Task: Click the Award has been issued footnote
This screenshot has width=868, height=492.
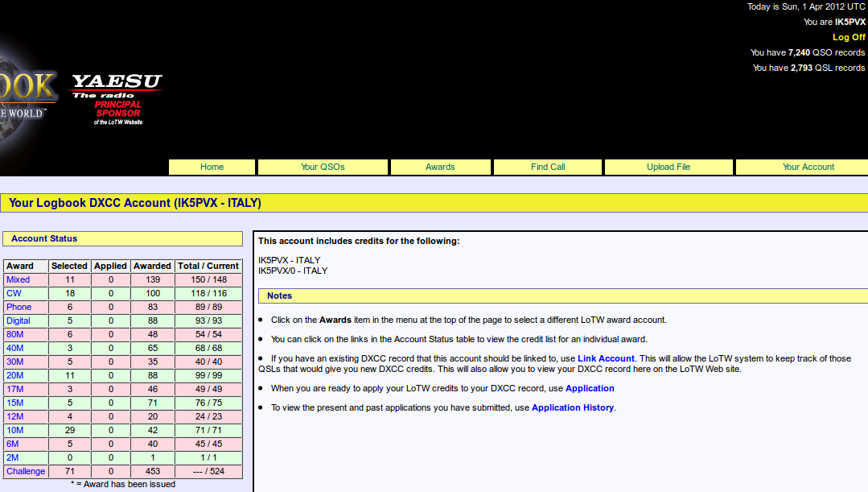Action: tap(123, 484)
